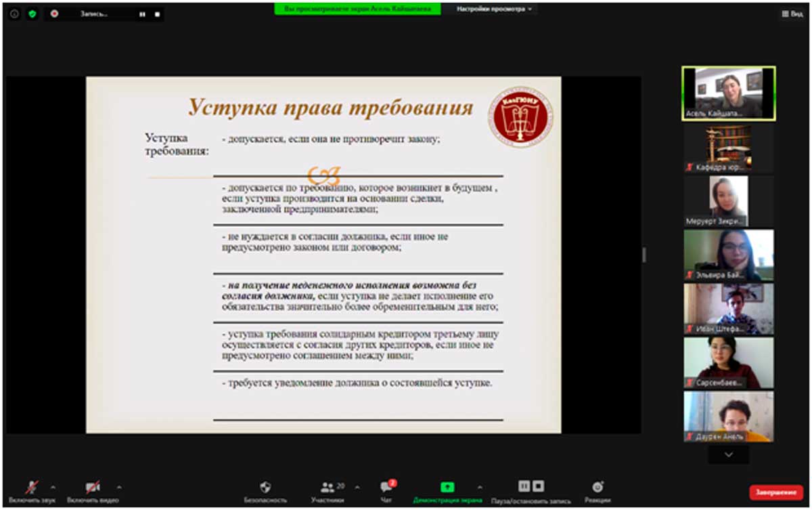Expand the participants options arrow
This screenshot has width=812, height=510.
[357, 486]
